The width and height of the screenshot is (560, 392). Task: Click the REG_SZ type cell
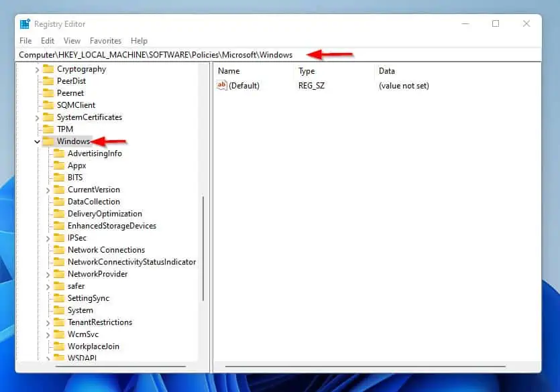pyautogui.click(x=311, y=86)
